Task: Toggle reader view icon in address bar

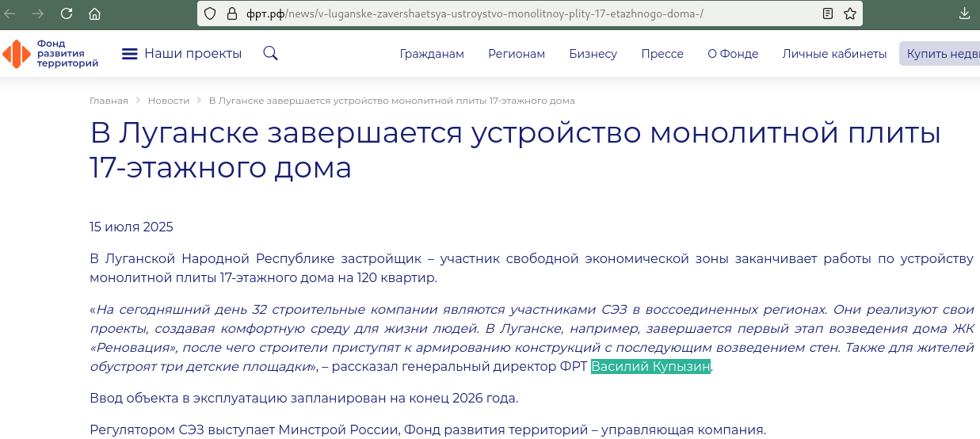Action: (x=828, y=13)
